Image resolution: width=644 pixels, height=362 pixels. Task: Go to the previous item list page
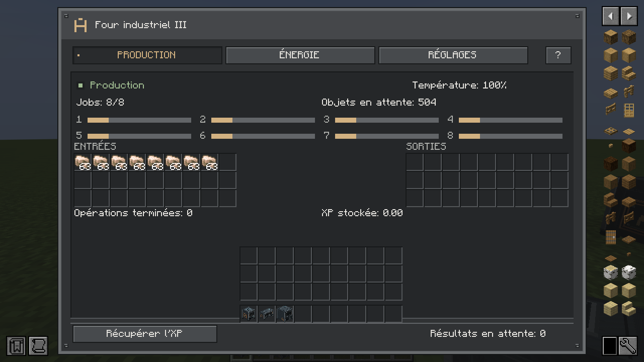click(x=610, y=16)
